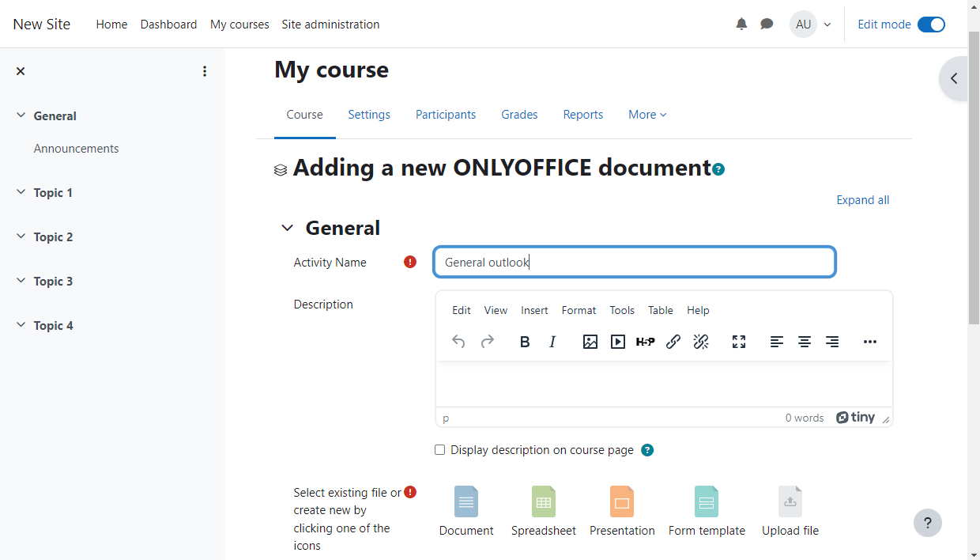Expand the editor to fullscreen mode
This screenshot has width=980, height=560.
click(738, 341)
